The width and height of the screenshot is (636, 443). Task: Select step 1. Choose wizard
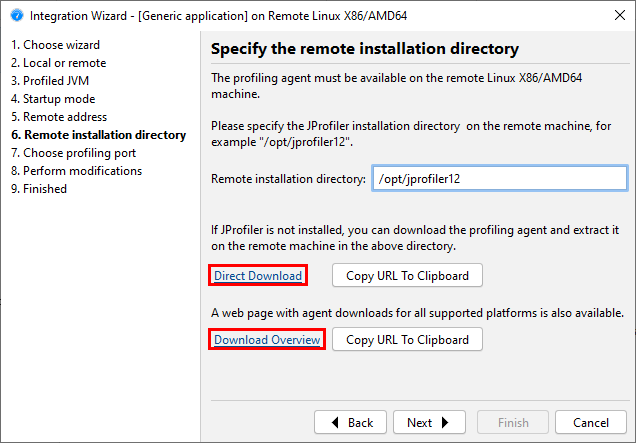(56, 45)
